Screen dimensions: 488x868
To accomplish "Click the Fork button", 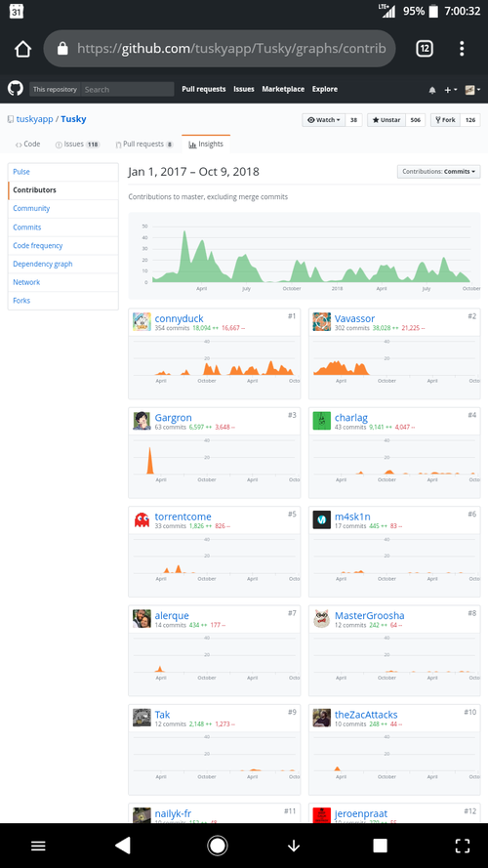I will 445,120.
